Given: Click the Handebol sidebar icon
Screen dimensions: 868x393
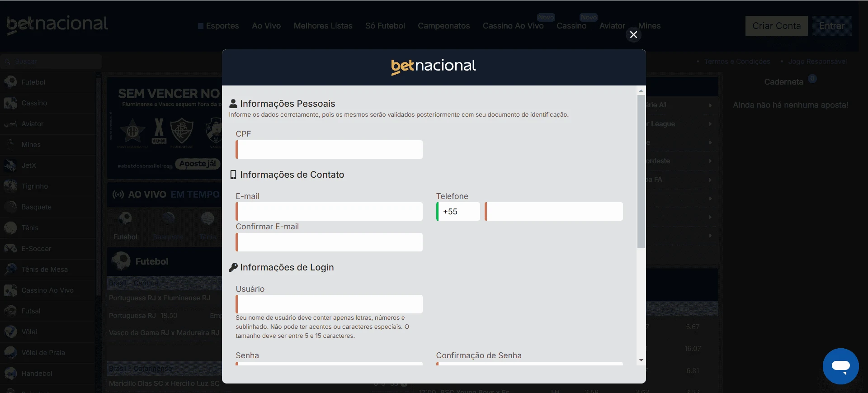Looking at the screenshot, I should [x=10, y=373].
